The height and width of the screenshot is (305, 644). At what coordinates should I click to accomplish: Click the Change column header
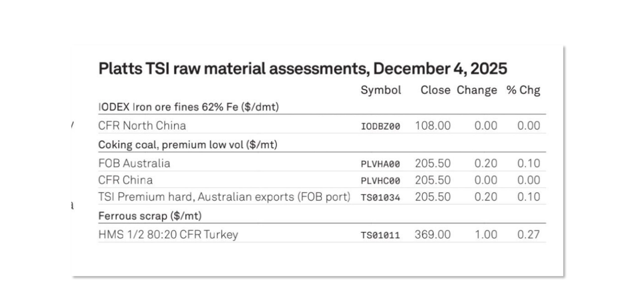(477, 90)
